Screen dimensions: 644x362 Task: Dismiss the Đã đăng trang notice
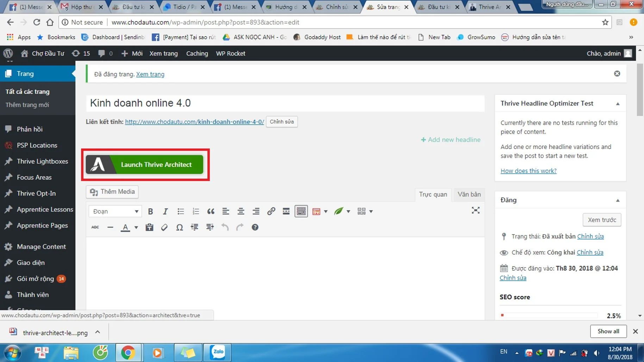(x=617, y=74)
